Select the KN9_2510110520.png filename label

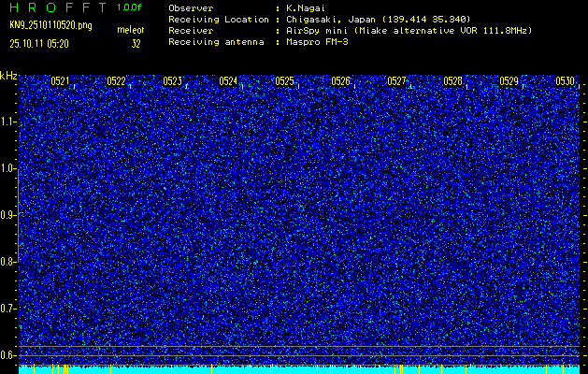coord(50,25)
